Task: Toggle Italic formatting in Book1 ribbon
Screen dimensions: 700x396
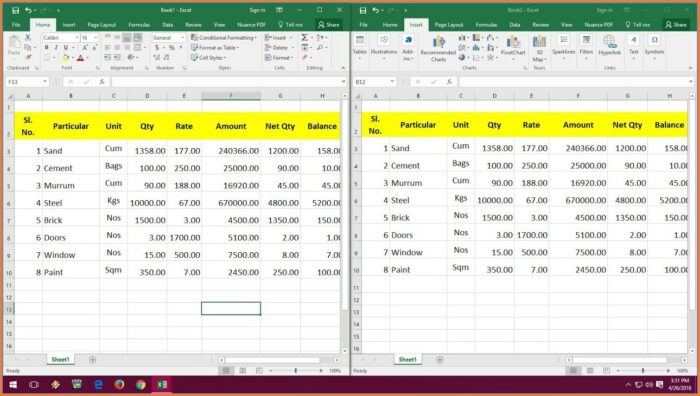Action: tap(56, 47)
